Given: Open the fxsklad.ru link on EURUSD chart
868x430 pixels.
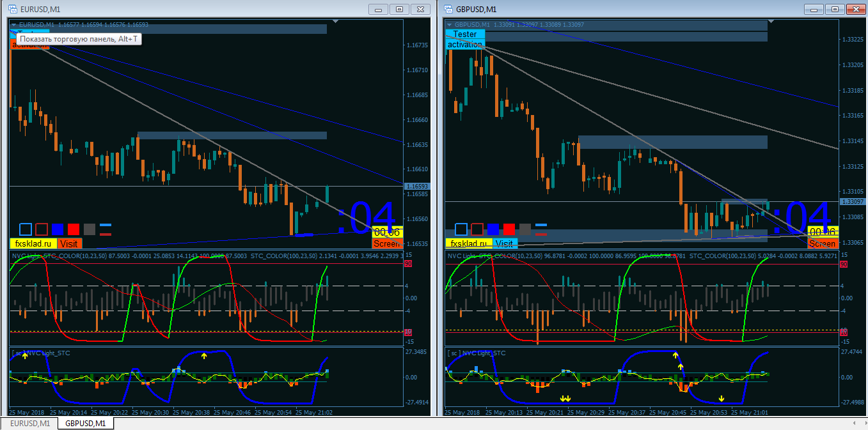Looking at the screenshot, I should pyautogui.click(x=33, y=243).
